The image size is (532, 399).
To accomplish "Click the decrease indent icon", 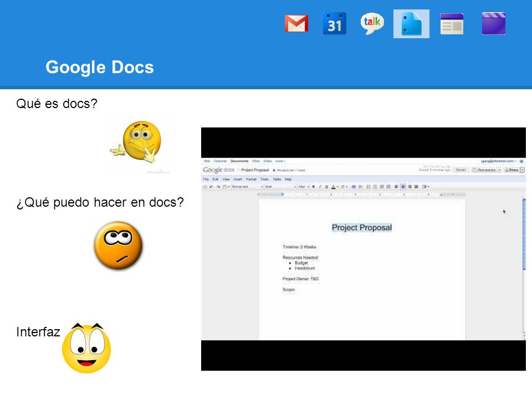I will click(x=382, y=187).
